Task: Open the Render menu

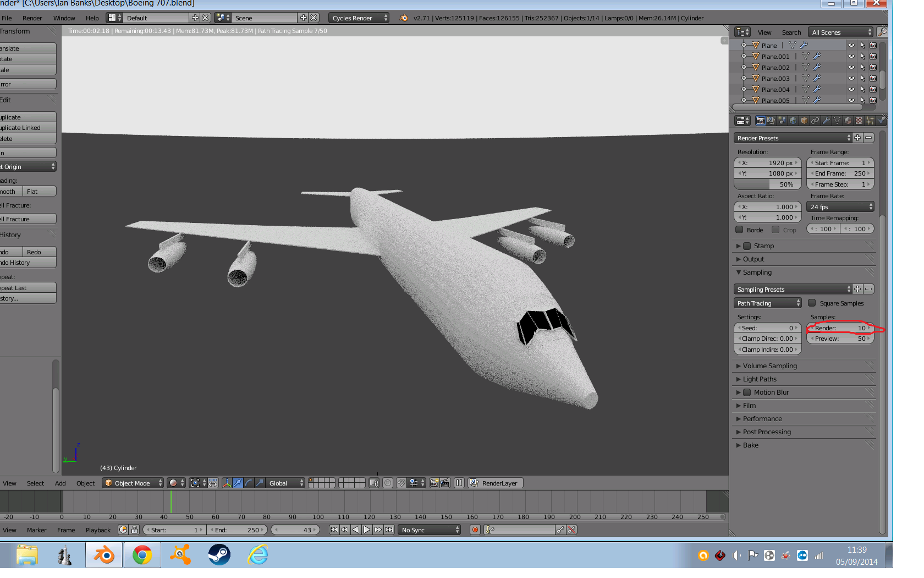Action: (x=32, y=18)
